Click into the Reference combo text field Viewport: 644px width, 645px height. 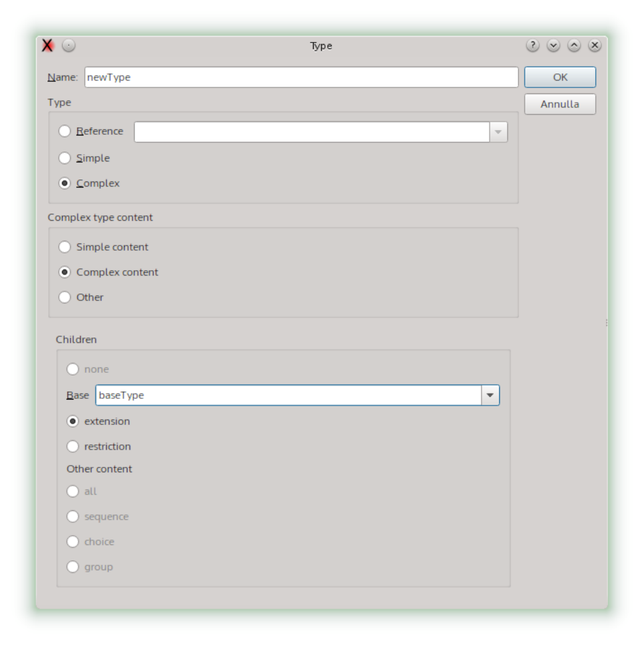click(x=312, y=132)
